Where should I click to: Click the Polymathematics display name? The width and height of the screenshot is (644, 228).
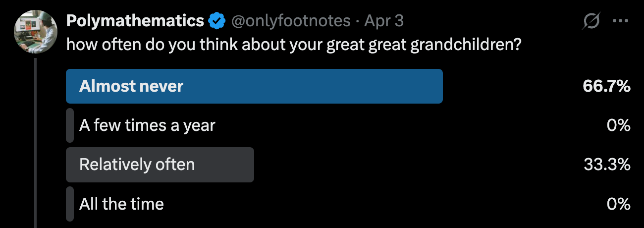point(135,21)
